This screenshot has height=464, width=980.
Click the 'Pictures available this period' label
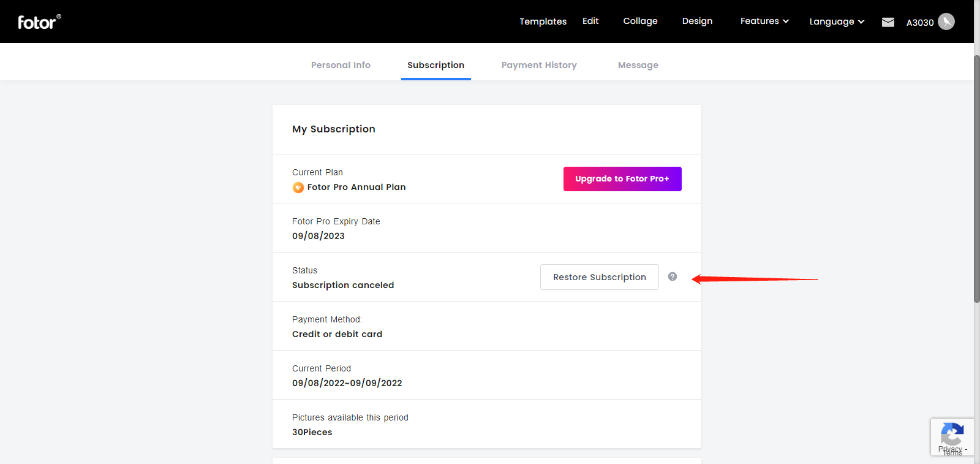click(x=350, y=417)
